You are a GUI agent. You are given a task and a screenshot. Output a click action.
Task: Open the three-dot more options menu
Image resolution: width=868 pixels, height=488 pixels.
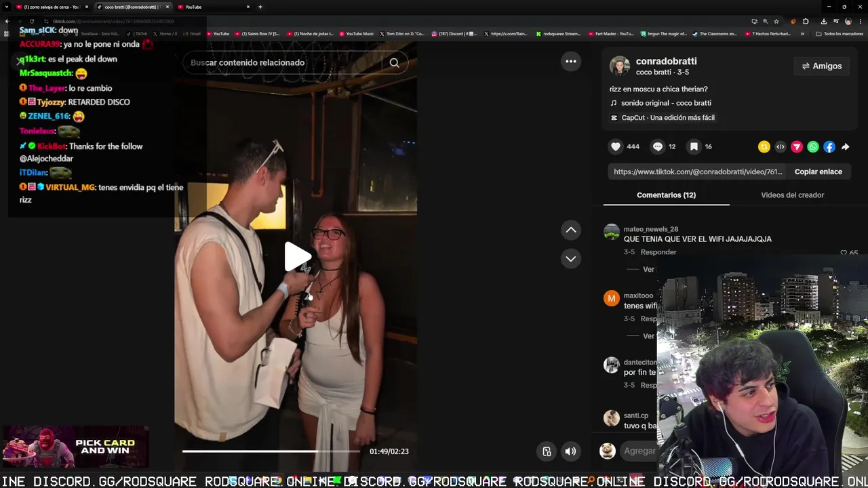pos(571,62)
